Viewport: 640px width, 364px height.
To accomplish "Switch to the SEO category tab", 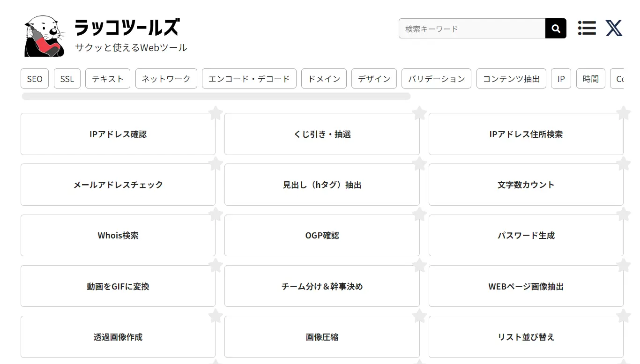I will coord(34,79).
